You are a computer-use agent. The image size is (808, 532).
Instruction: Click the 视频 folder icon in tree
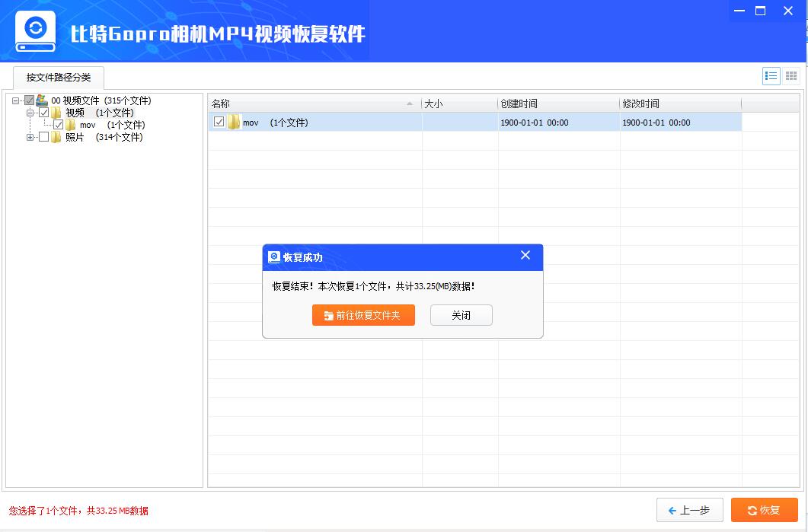pyautogui.click(x=56, y=113)
